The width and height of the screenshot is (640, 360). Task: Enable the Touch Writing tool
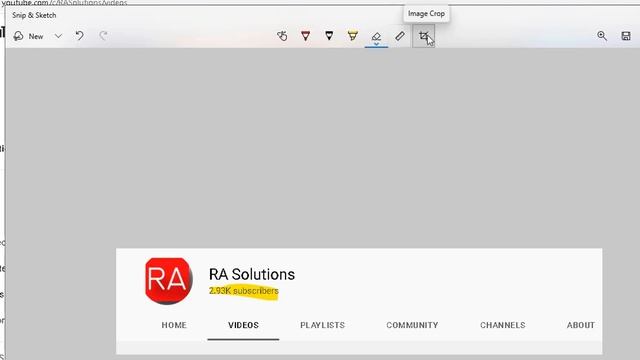[x=282, y=36]
